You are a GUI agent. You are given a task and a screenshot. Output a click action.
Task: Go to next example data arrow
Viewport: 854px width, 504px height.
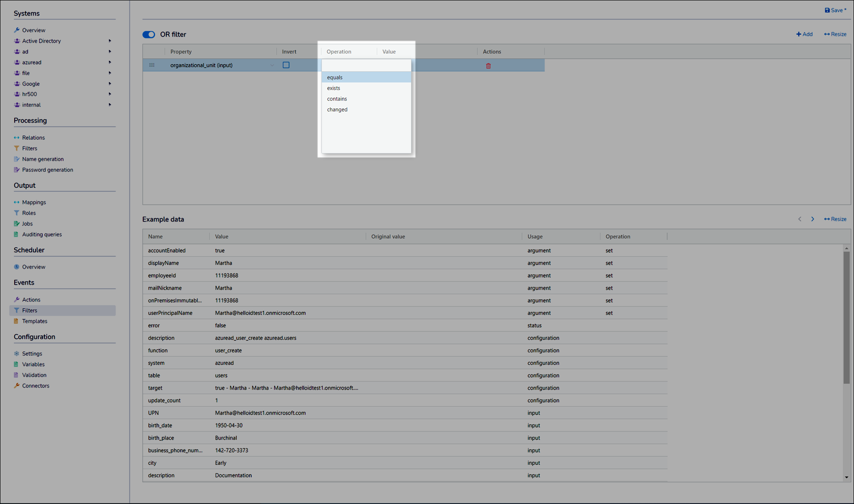tap(813, 219)
